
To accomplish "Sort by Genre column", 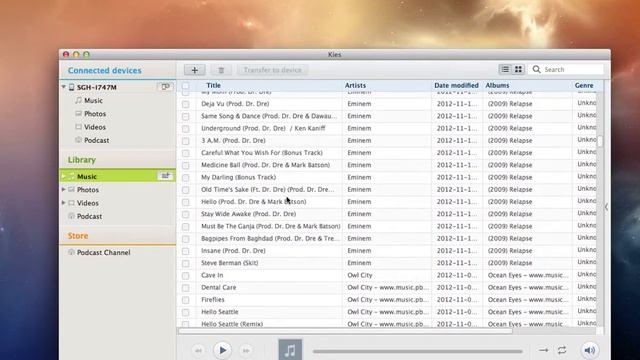I will (x=584, y=85).
